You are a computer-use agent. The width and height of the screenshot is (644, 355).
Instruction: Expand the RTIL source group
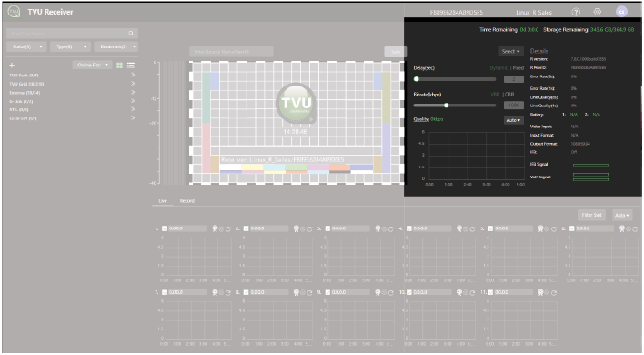(x=133, y=110)
